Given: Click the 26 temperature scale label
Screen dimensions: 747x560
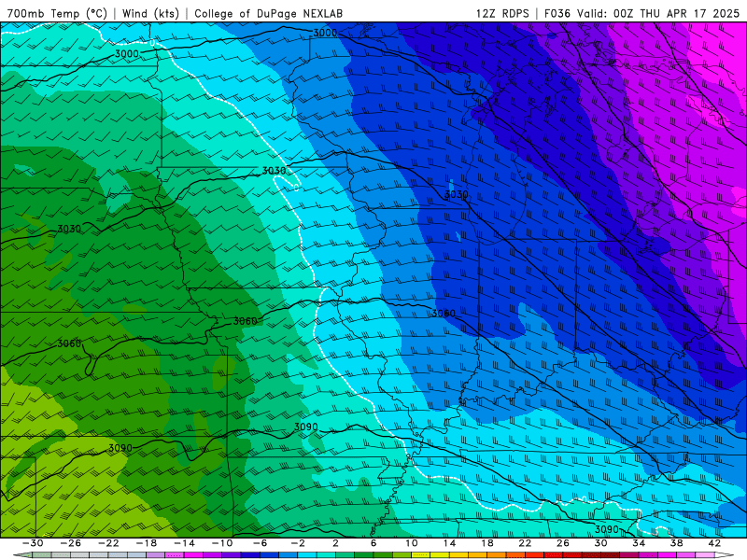Looking at the screenshot, I should (563, 543).
